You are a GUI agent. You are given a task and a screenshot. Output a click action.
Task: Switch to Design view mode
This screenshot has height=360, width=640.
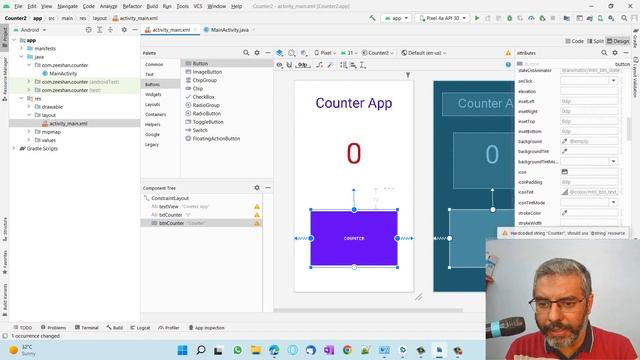coord(618,41)
